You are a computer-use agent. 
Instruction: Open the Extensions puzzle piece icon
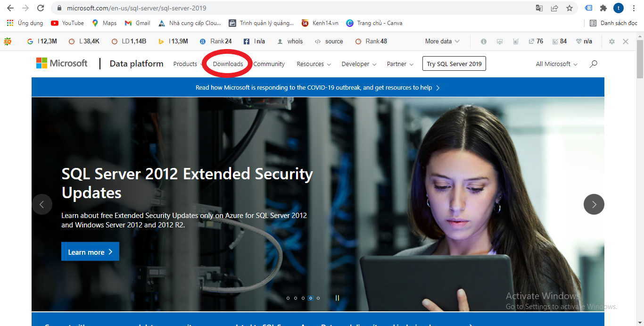pyautogui.click(x=603, y=8)
